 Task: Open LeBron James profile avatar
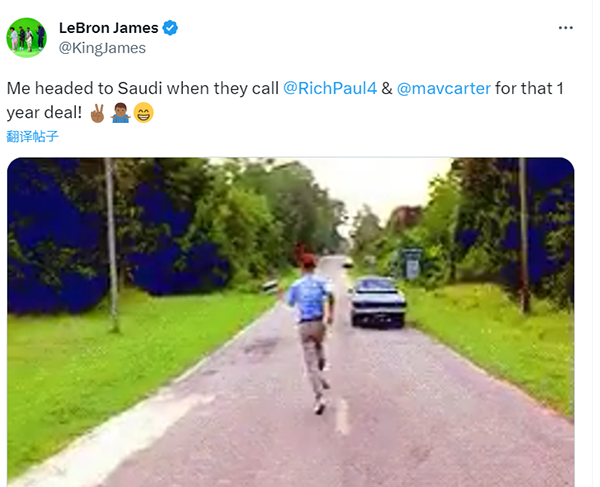(26, 37)
